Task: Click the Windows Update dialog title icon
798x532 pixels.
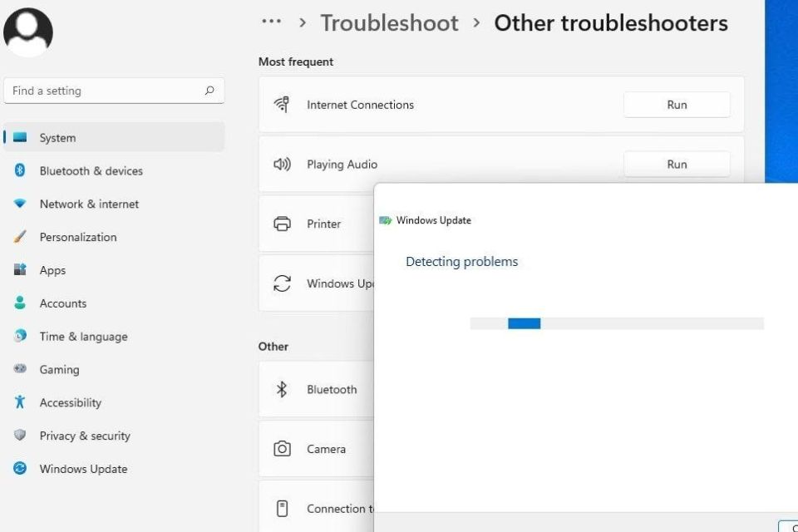Action: 385,220
